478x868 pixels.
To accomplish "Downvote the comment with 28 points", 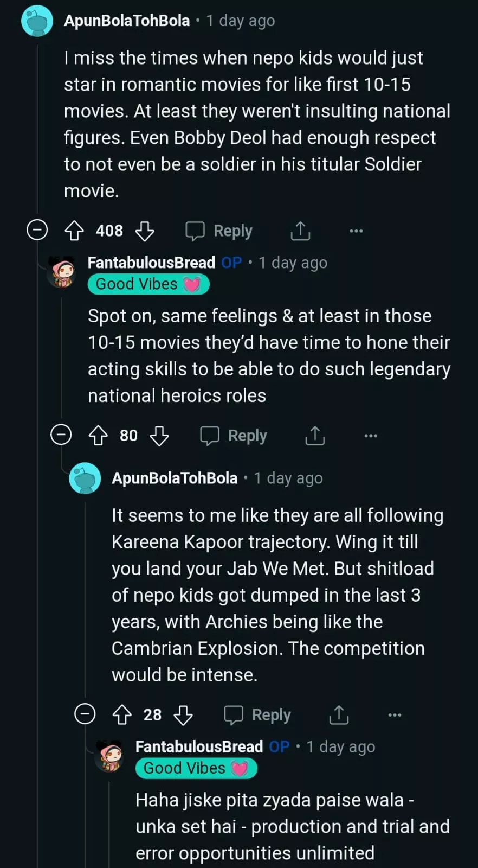I will 183,715.
